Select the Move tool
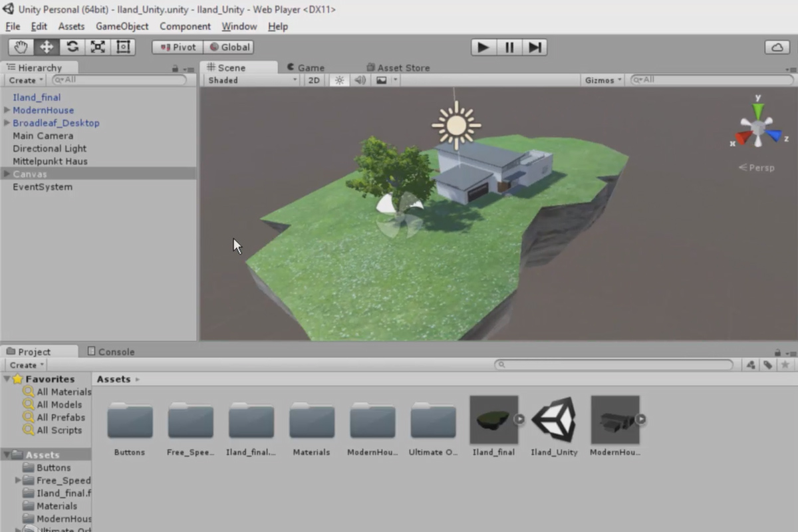 click(45, 47)
